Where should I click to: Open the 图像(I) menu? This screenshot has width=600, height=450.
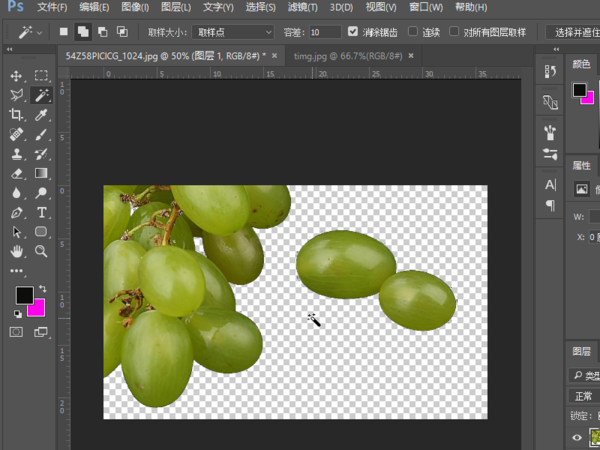[x=135, y=7]
